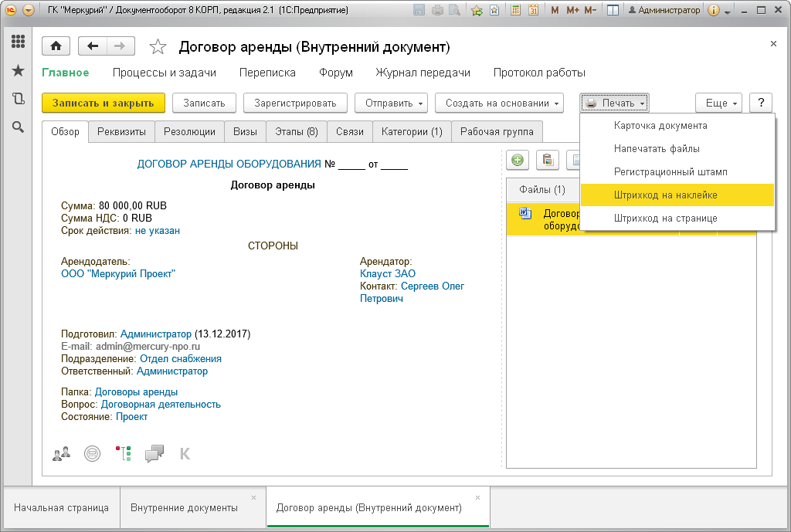
Task: Toggle the window panels layout icon
Action: pyautogui.click(x=613, y=10)
